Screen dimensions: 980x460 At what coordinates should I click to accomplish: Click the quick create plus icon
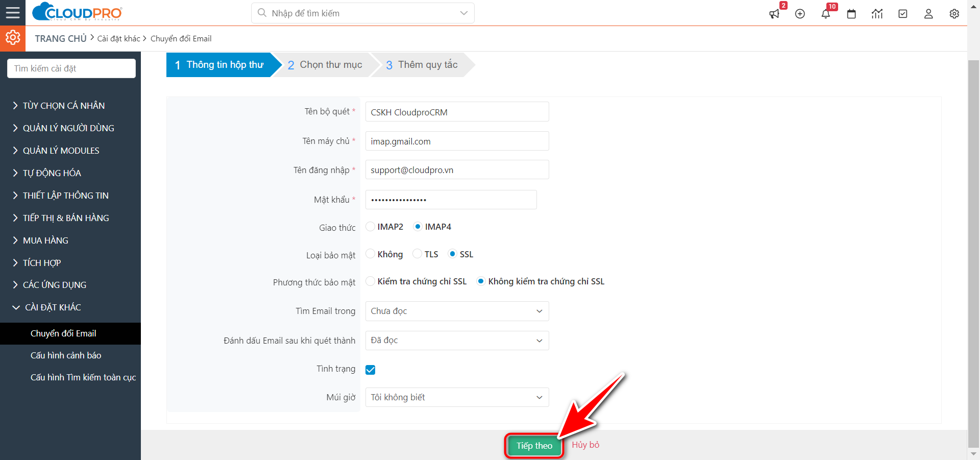tap(800, 14)
